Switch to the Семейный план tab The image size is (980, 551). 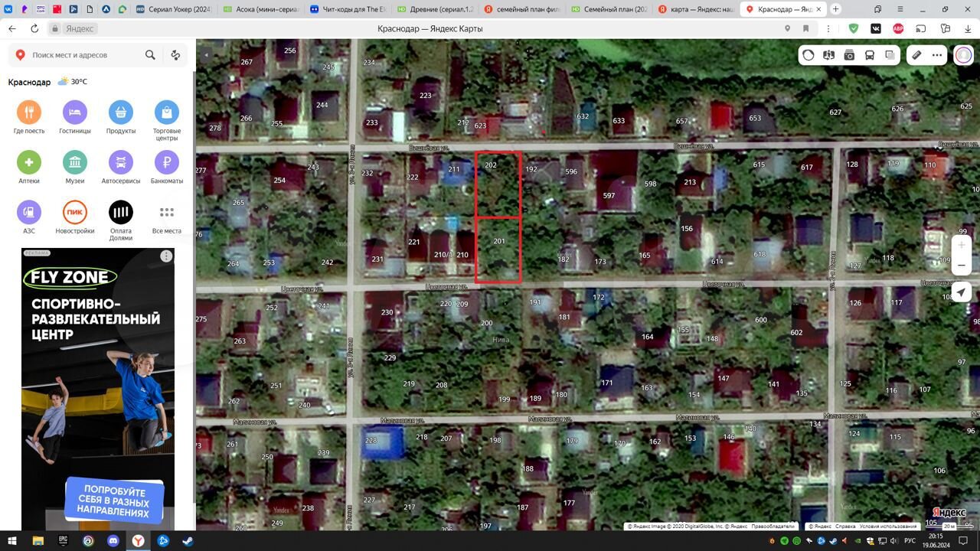coord(614,9)
